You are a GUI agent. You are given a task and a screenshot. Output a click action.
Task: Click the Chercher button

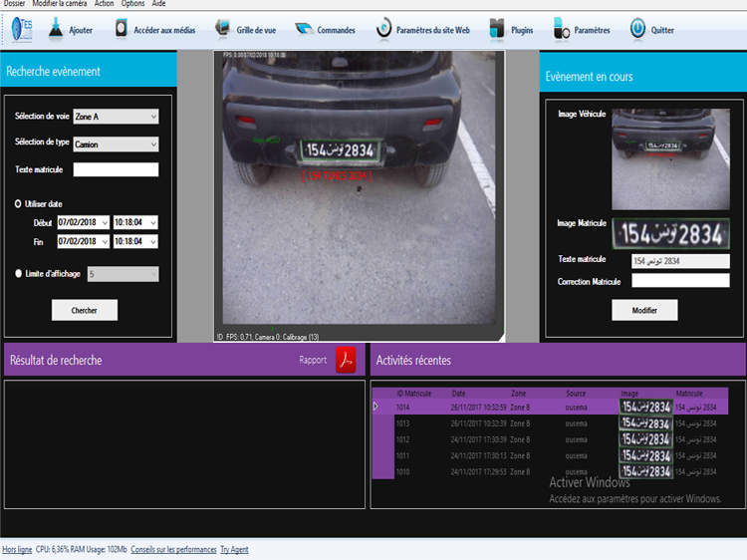pyautogui.click(x=85, y=311)
